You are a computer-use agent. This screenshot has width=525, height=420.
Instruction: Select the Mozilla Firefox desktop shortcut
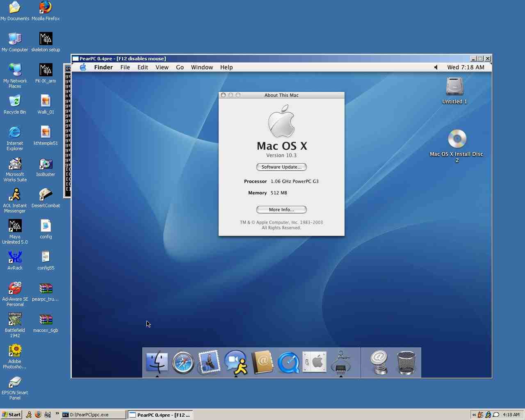pos(46,11)
